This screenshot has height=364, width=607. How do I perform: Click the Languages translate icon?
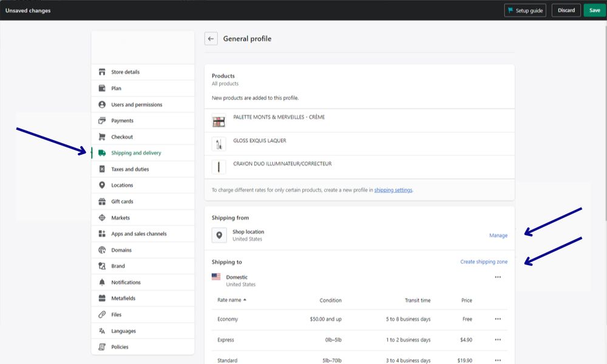click(x=102, y=331)
